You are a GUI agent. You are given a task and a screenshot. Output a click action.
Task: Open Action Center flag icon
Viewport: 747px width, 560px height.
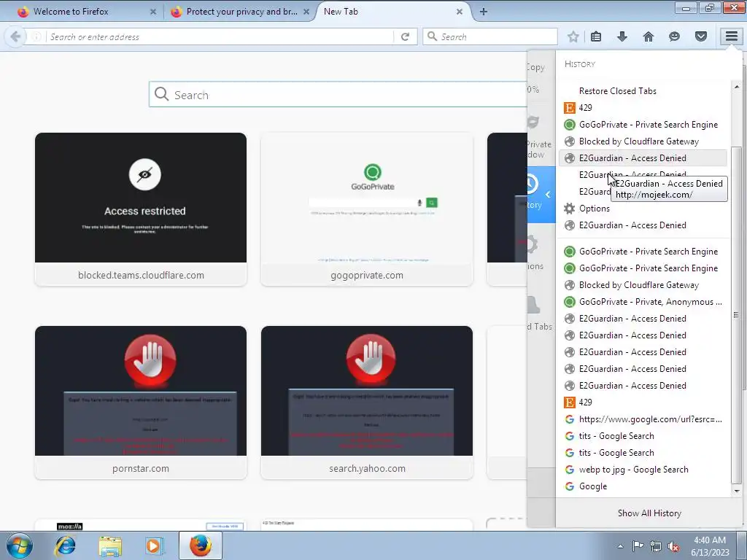638,546
